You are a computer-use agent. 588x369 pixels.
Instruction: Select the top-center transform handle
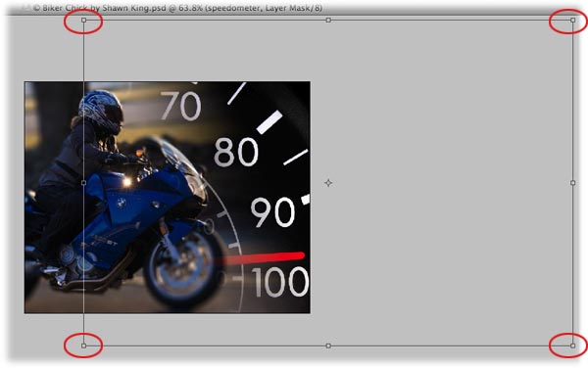tap(328, 21)
